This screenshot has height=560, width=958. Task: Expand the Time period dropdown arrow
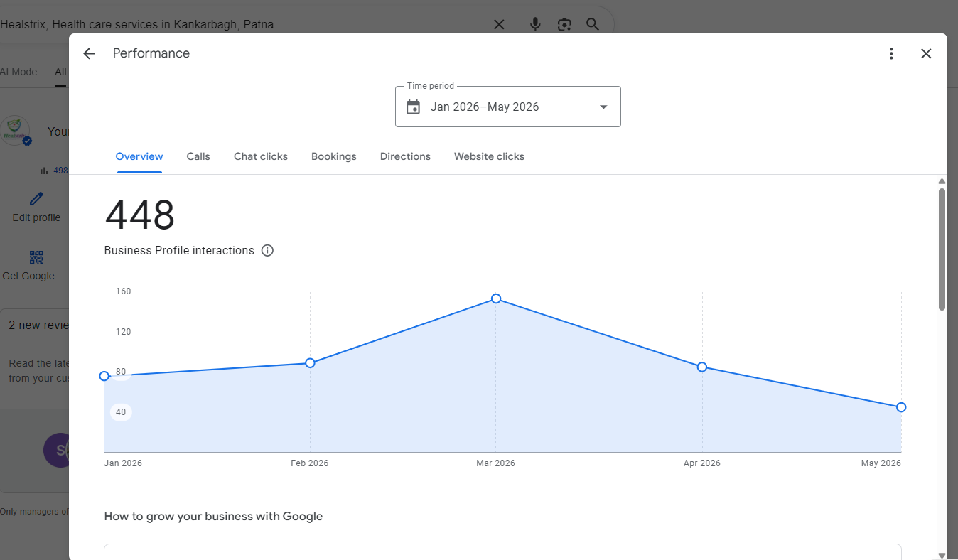point(603,107)
